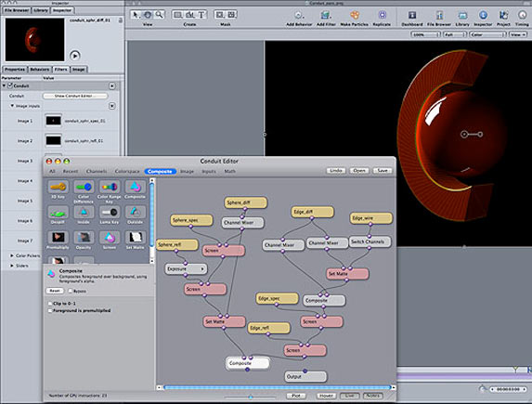The width and height of the screenshot is (532, 404).
Task: Open the Library toolbar icon
Action: (462, 15)
